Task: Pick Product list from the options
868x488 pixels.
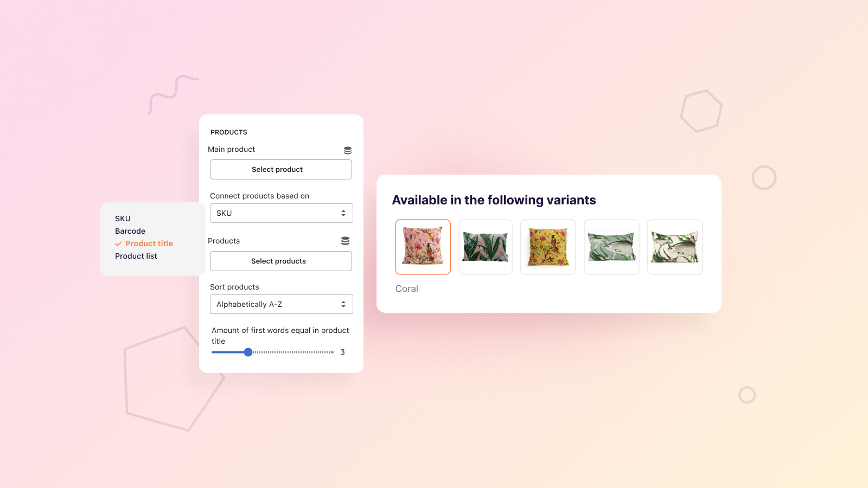Action: 136,256
